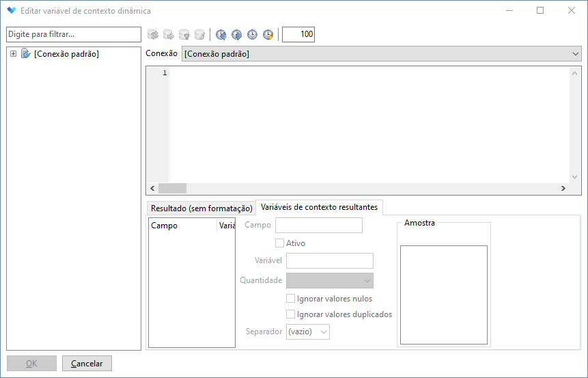Screen dimensions: 588x378
Task: Click the database refresh toolbar icon
Action: (153, 35)
